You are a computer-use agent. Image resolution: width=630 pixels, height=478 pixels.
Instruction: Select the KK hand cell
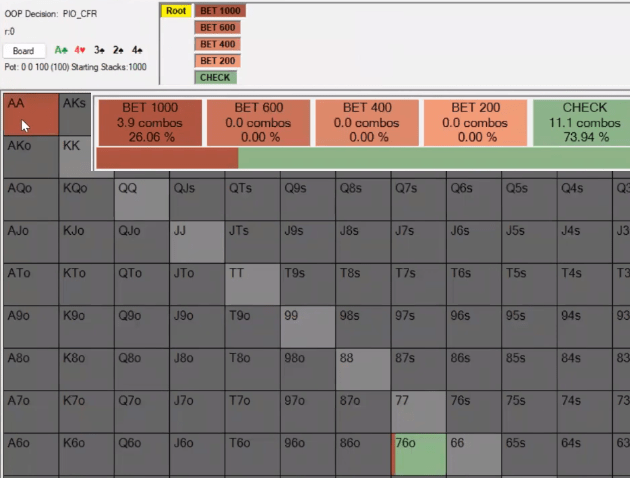tap(75, 157)
